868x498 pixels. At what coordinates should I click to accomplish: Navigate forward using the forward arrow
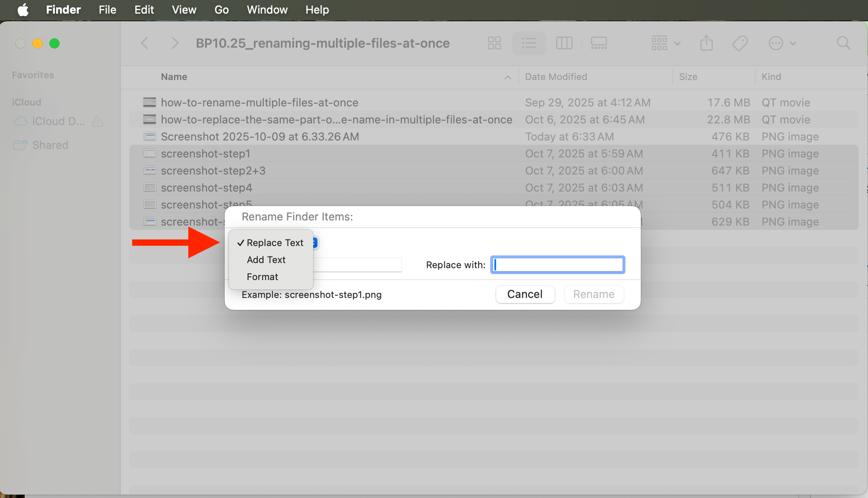pyautogui.click(x=175, y=43)
